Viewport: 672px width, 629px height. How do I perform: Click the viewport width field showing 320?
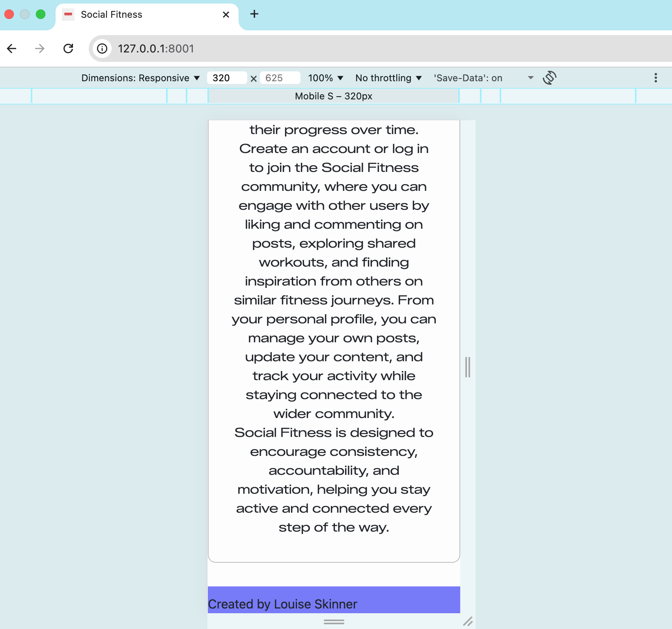(x=227, y=78)
